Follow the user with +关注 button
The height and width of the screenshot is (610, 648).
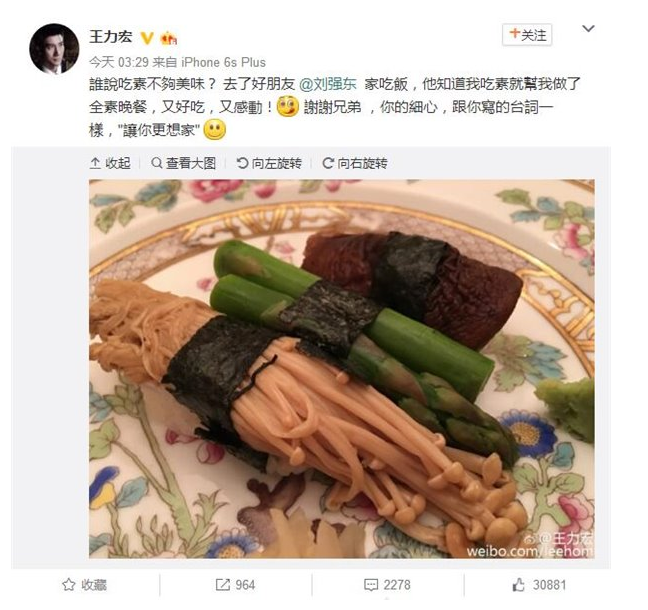[527, 35]
